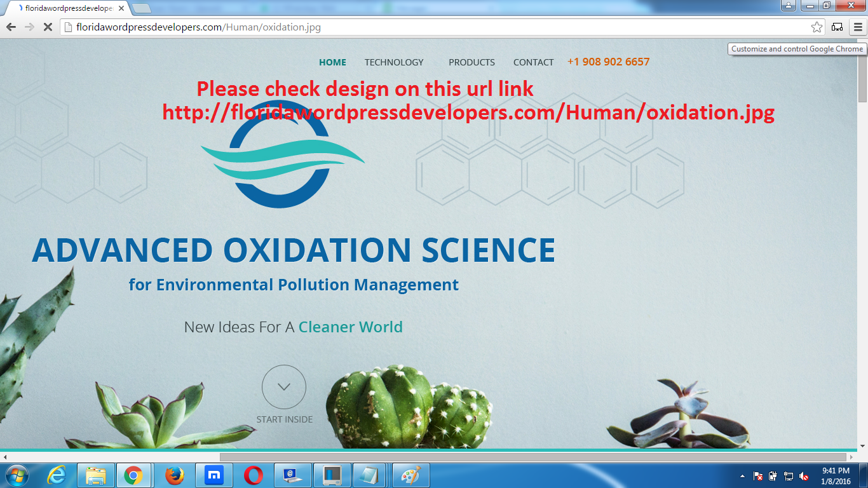The height and width of the screenshot is (488, 868).
Task: Open Paint from the taskbar
Action: 411,475
